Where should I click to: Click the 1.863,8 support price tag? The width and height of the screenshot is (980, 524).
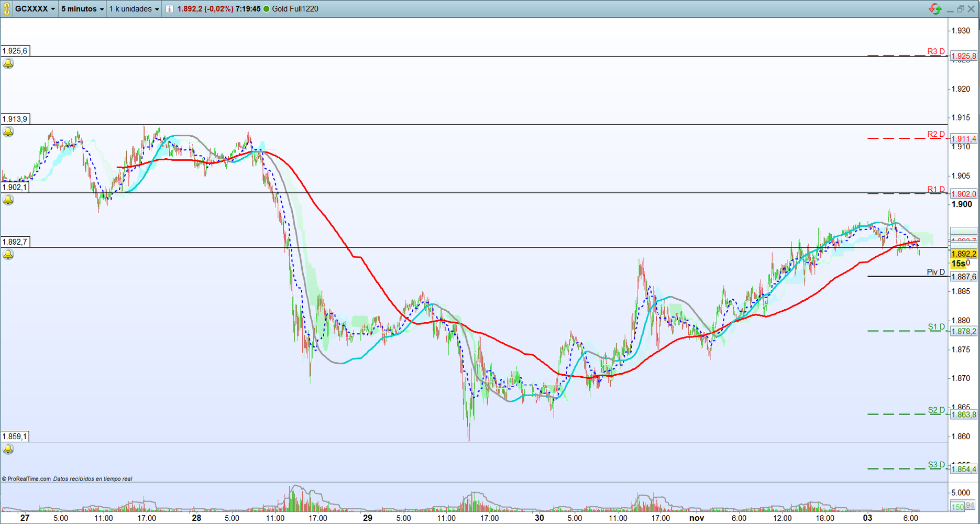(964, 414)
